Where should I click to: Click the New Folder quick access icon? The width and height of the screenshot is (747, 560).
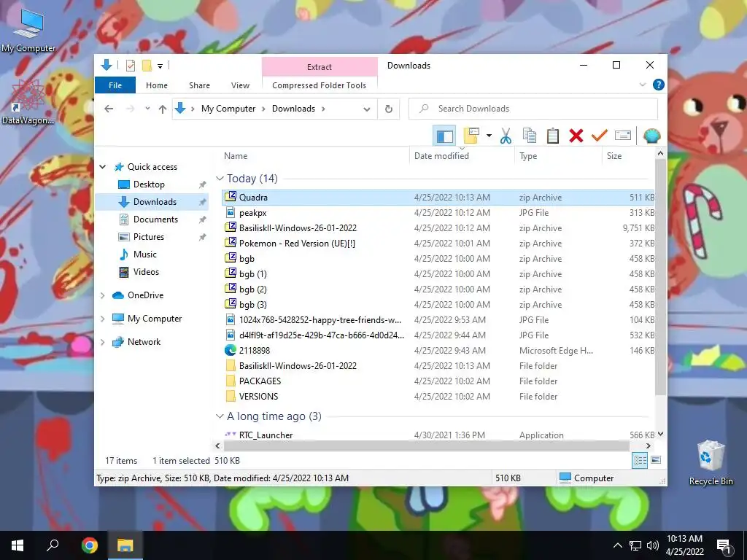(147, 66)
